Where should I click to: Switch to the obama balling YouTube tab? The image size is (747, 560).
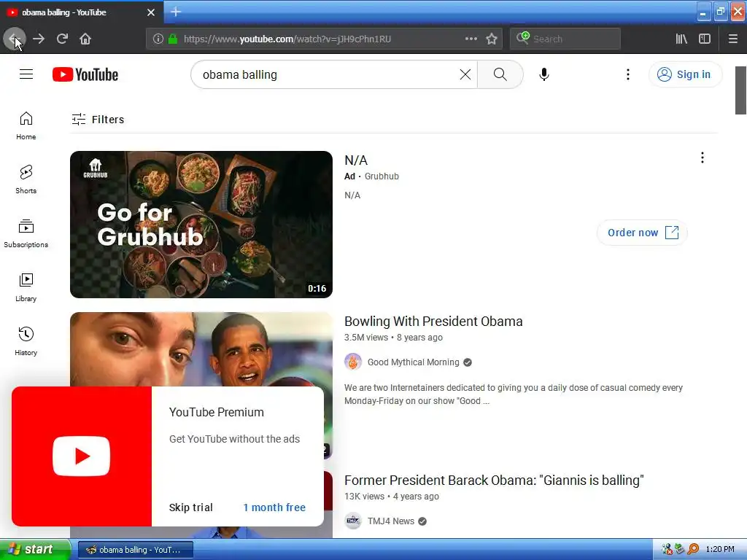pos(81,12)
